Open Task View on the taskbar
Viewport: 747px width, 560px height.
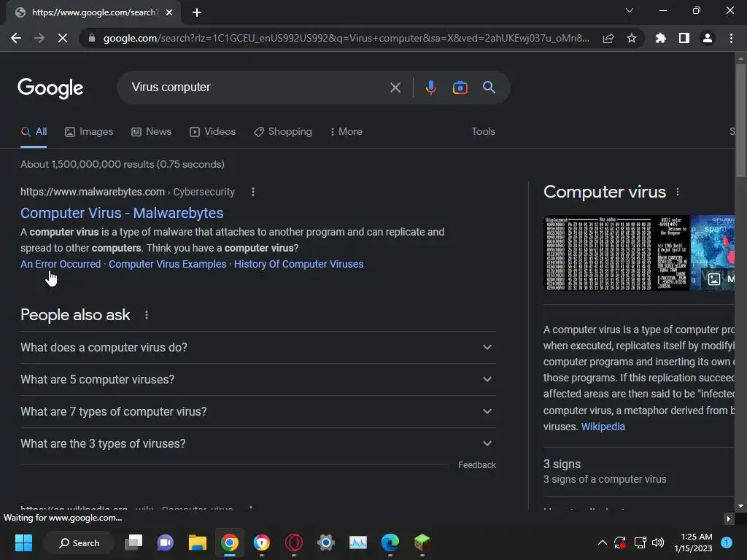pos(133,542)
